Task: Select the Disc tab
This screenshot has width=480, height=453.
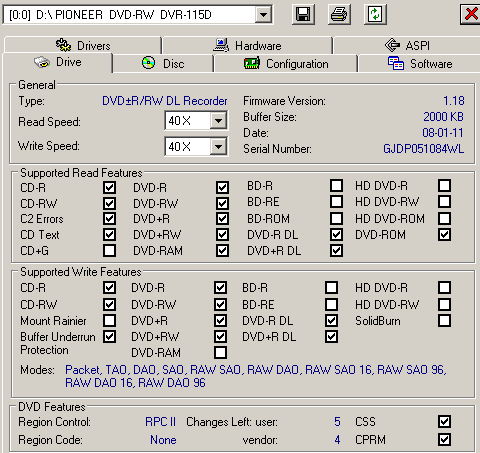Action: click(x=163, y=63)
